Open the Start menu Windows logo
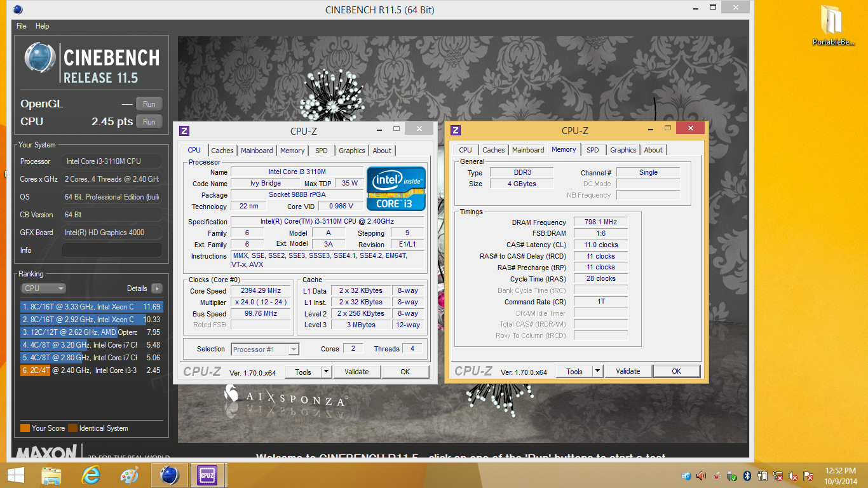The image size is (868, 488). point(16,475)
